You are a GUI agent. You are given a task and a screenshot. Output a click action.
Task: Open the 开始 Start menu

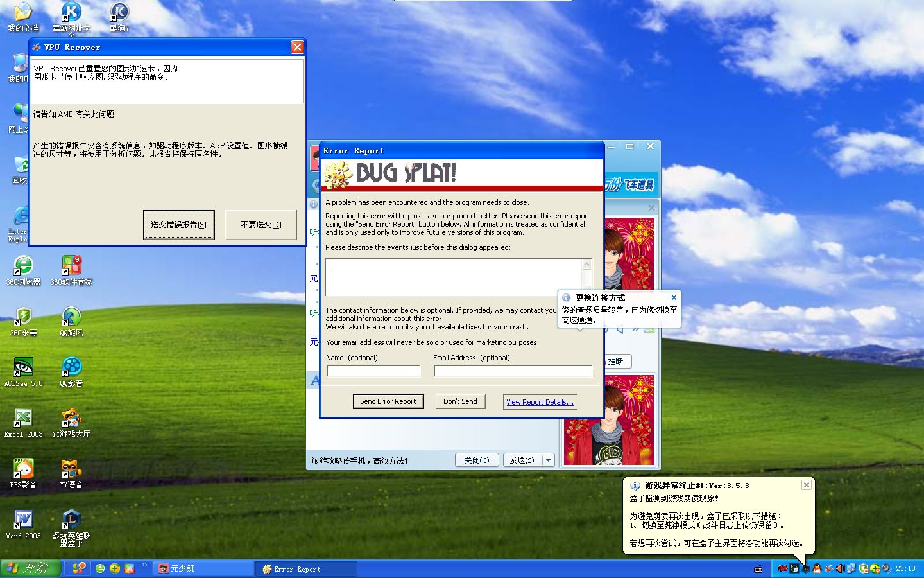tap(30, 568)
